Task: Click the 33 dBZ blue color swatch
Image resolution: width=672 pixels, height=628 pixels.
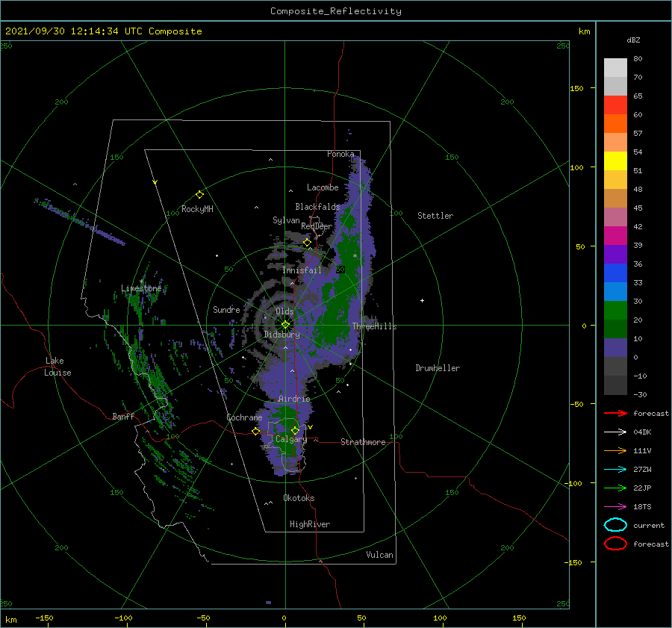Action: 615,291
